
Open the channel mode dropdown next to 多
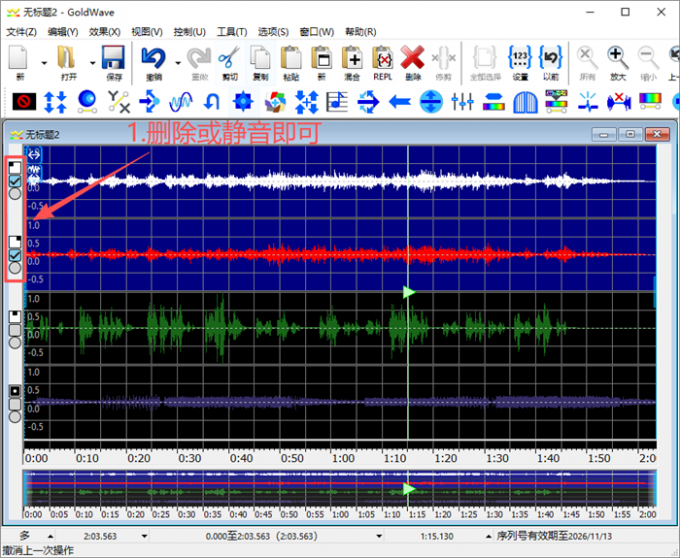[50, 536]
